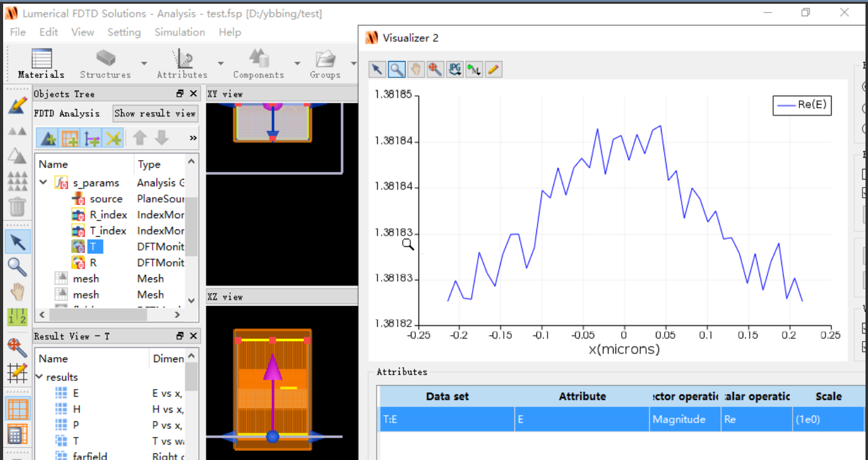This screenshot has width=868, height=460.
Task: Select the arrow pointer tool in left toolbar
Action: click(x=17, y=241)
